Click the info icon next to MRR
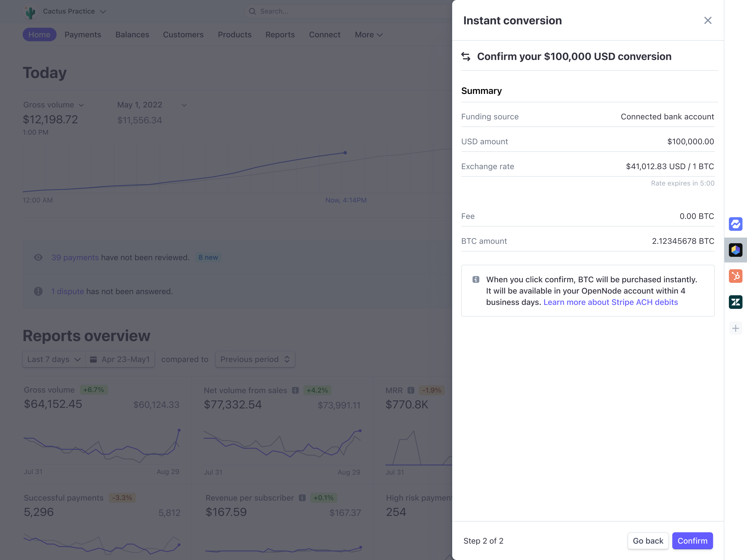This screenshot has width=747, height=560. click(411, 390)
